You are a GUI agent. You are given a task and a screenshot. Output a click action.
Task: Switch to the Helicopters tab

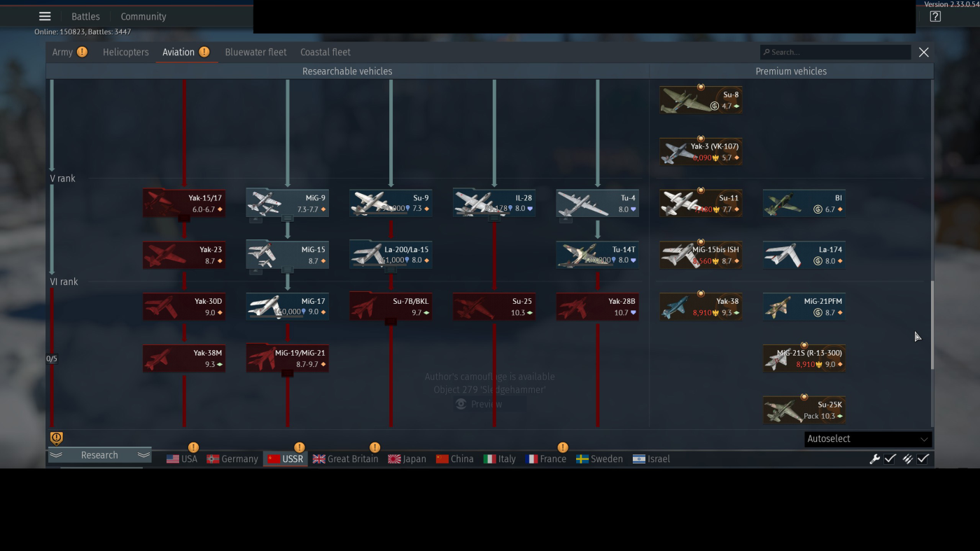(126, 53)
